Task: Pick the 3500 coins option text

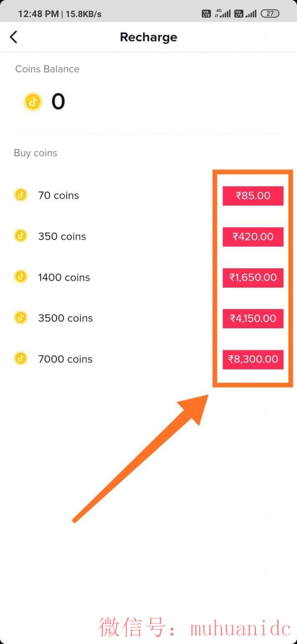Action: [x=65, y=318]
